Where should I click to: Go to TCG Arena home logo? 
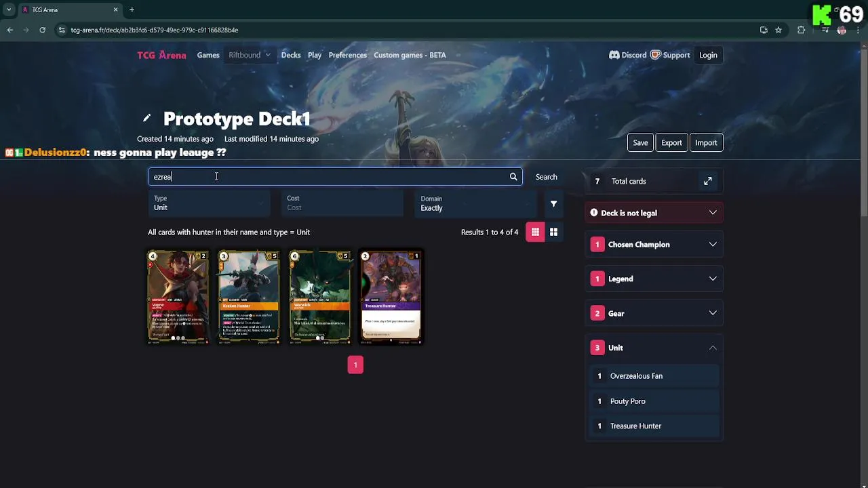(x=161, y=55)
